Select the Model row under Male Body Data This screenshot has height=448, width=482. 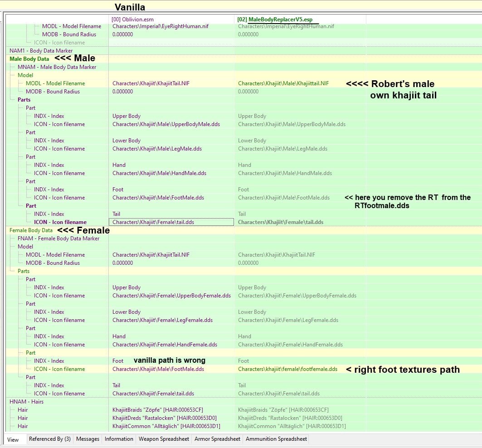click(x=25, y=75)
